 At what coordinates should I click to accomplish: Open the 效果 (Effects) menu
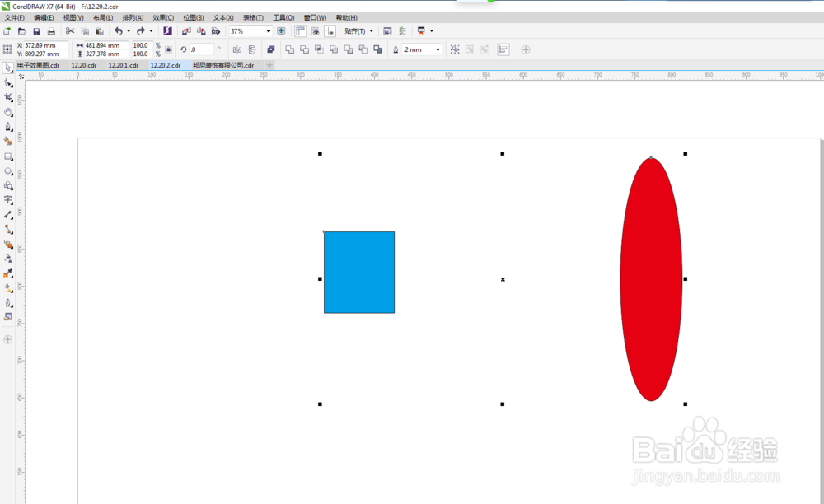163,18
